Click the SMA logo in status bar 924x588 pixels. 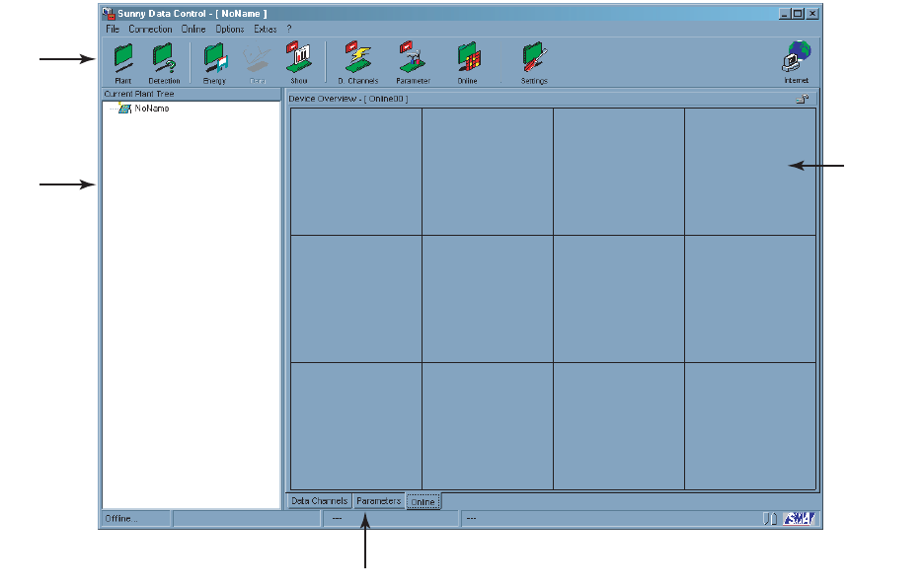(799, 519)
